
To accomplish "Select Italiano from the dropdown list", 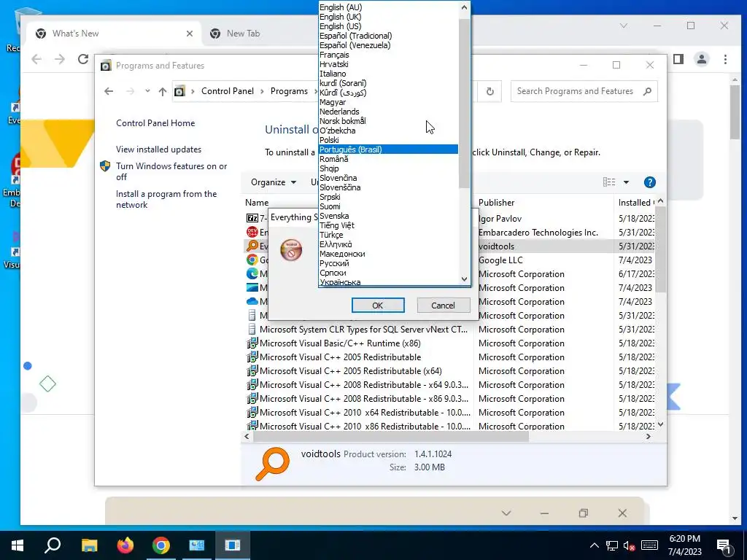I will [x=333, y=74].
